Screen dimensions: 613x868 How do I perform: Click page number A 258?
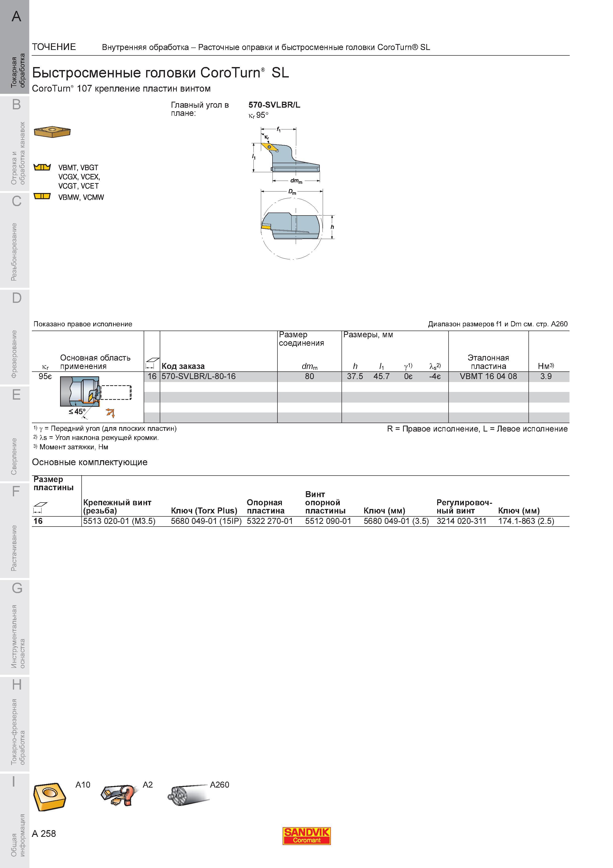pyautogui.click(x=44, y=834)
